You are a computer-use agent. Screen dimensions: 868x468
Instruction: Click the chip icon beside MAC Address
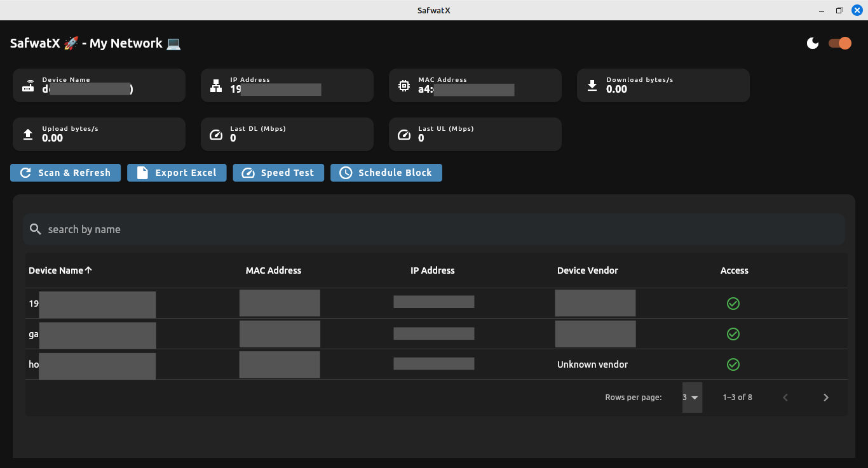(x=404, y=86)
